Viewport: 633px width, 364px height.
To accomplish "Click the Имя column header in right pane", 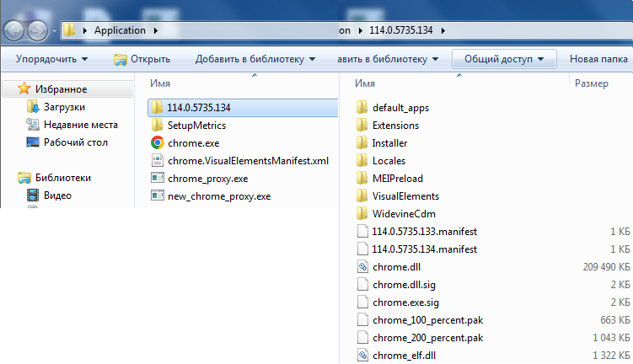I will tap(365, 83).
